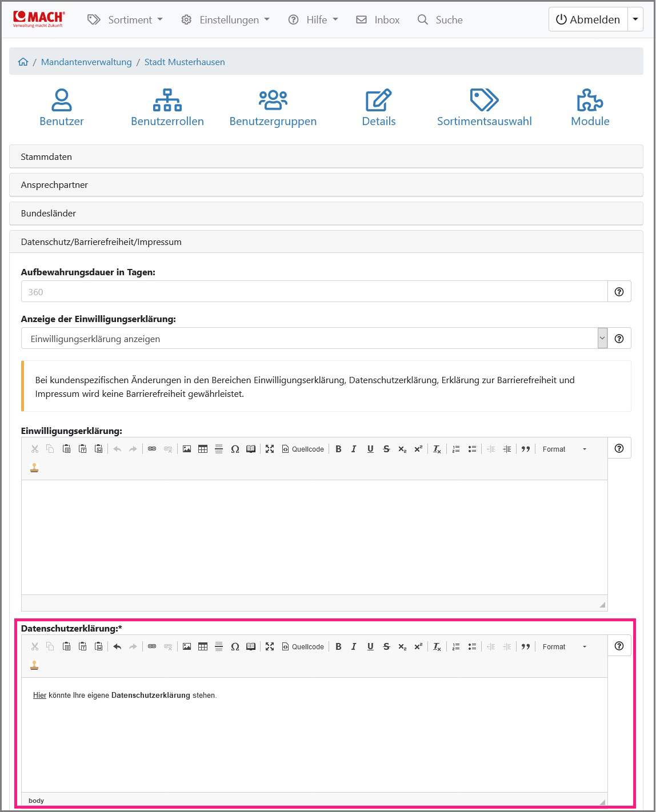The width and height of the screenshot is (656, 812).
Task: Follow the Mandantenverwaltung breadcrumb link
Action: [86, 62]
